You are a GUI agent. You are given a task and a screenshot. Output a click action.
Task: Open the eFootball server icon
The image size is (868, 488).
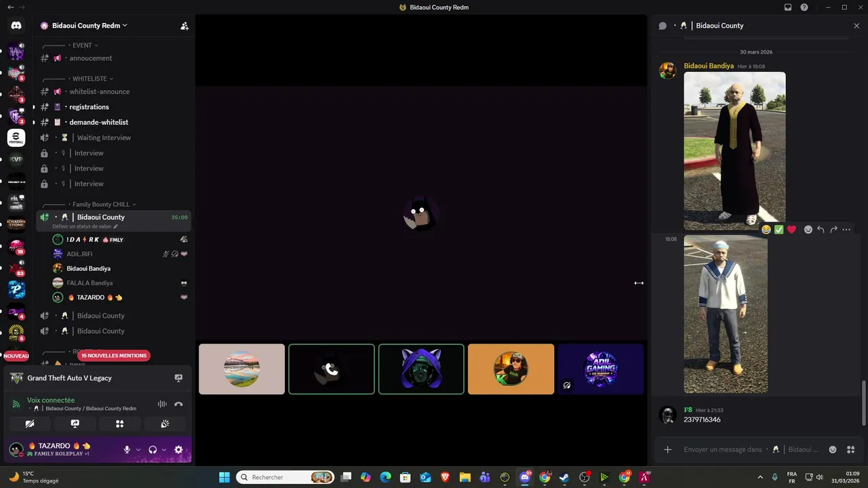(16, 138)
